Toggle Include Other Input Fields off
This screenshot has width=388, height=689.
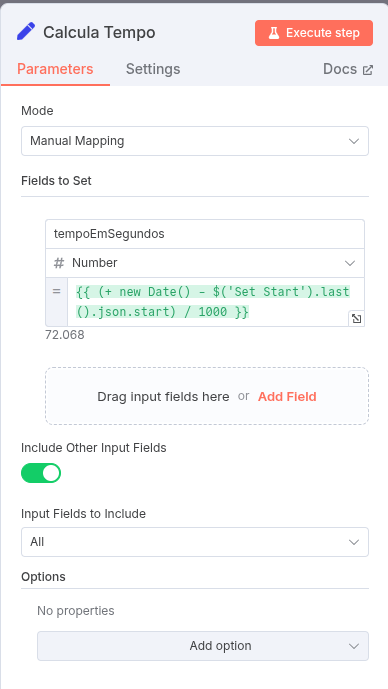click(x=41, y=473)
